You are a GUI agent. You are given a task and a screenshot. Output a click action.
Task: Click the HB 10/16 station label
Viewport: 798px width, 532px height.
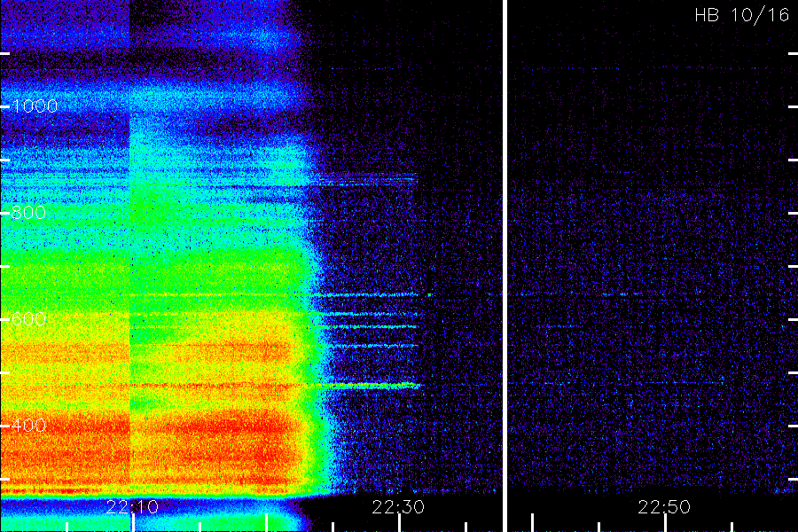(x=742, y=15)
